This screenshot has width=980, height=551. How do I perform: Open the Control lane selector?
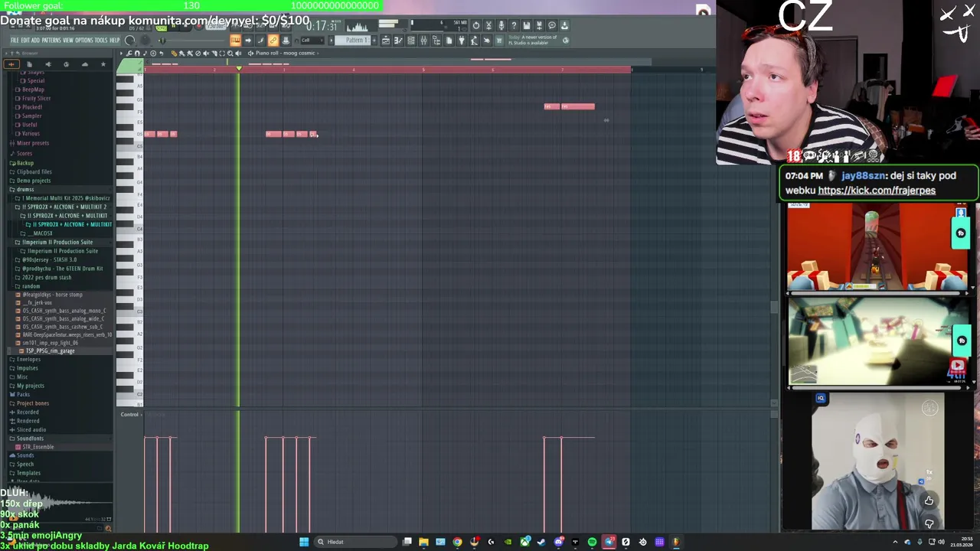[x=129, y=415]
